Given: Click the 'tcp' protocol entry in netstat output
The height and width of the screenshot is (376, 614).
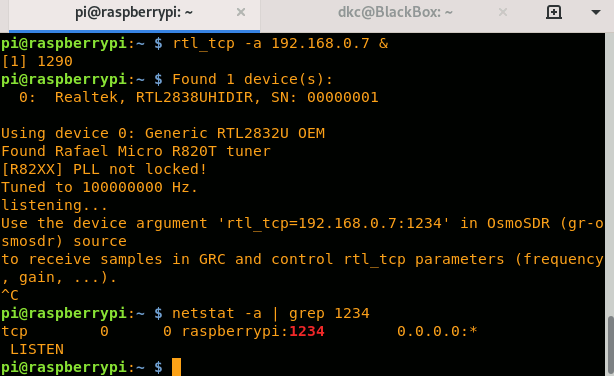Looking at the screenshot, I should [x=14, y=332].
